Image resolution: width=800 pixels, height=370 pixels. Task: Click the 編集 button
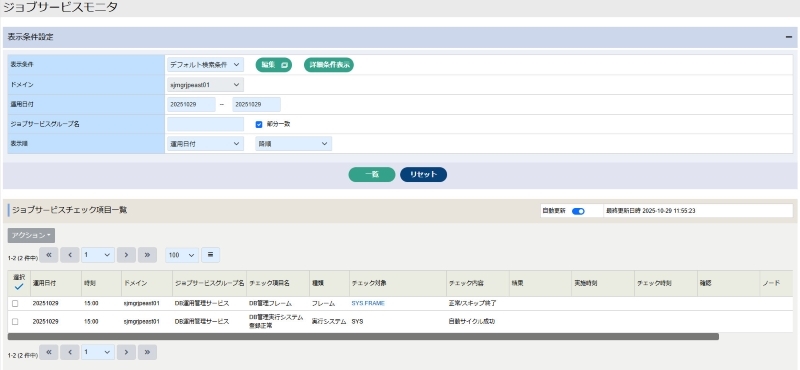coord(274,65)
